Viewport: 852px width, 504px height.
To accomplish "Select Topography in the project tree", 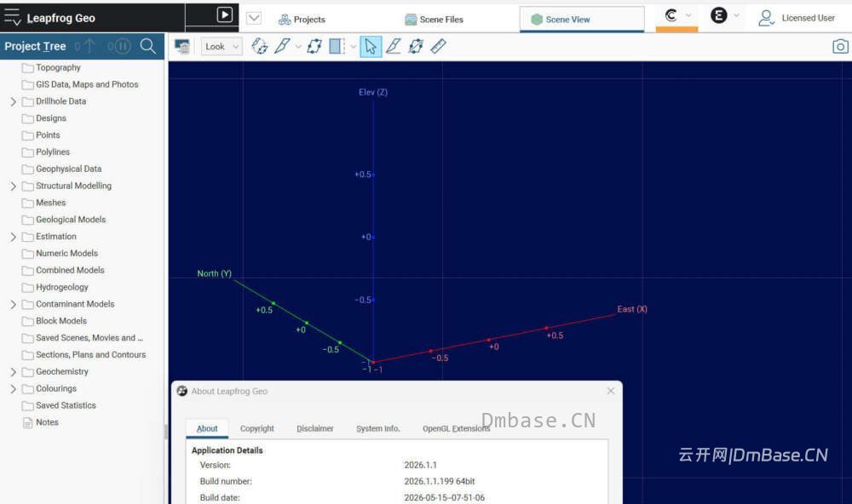I will [x=58, y=67].
